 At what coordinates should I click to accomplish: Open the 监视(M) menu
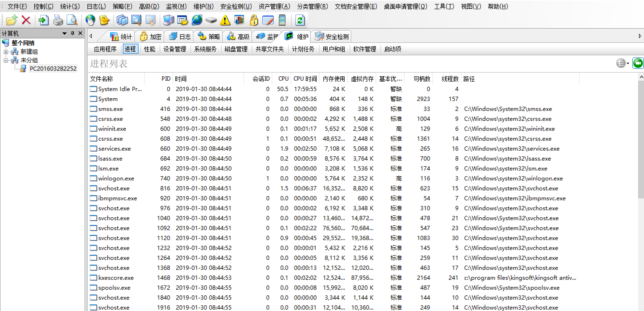click(177, 6)
